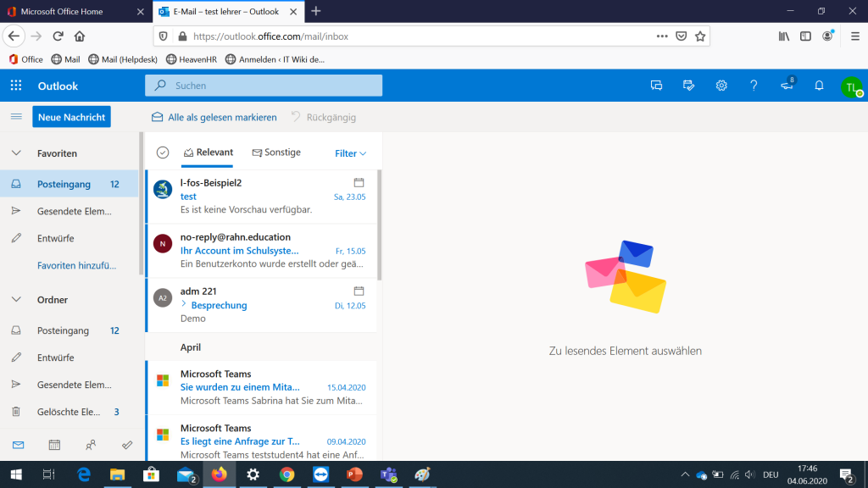This screenshot has width=868, height=488.
Task: Click the A2 avatar of adm 221
Action: pos(163,297)
